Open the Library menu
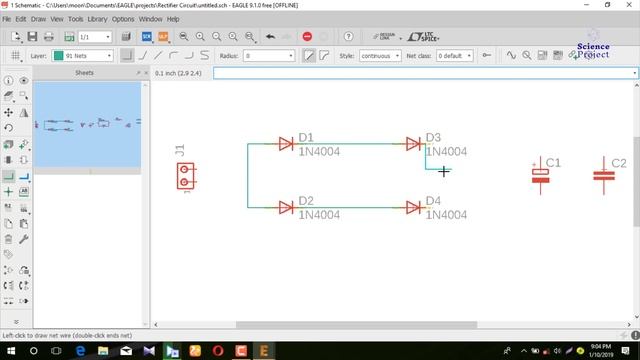640x360 pixels. [97, 19]
